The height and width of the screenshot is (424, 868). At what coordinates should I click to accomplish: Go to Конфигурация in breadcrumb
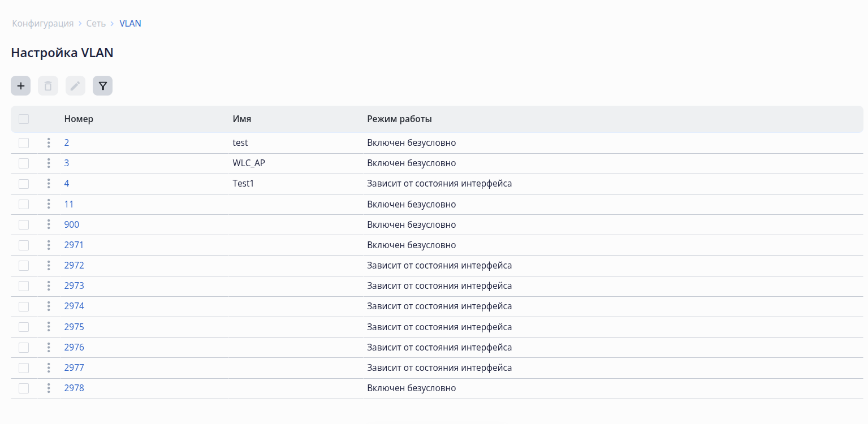tap(43, 23)
